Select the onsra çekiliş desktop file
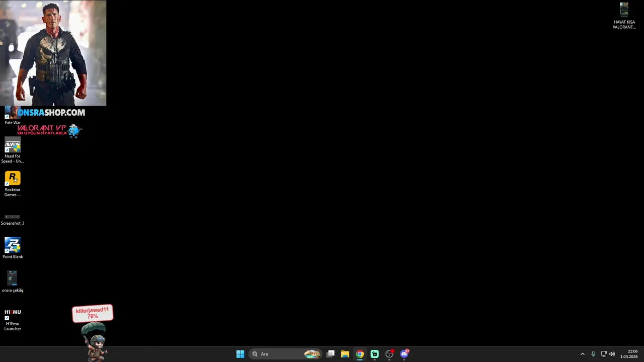Image resolution: width=644 pixels, height=362 pixels. [13, 282]
